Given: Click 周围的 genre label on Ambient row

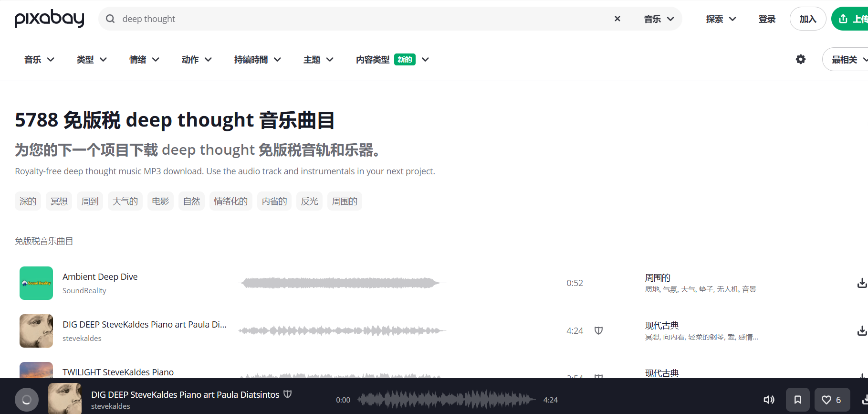Looking at the screenshot, I should [658, 277].
